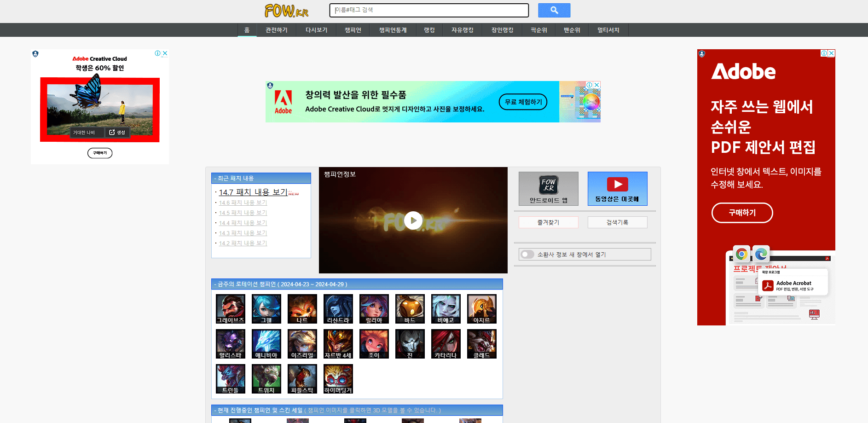Screen dimensions: 868x423
Task: Open the 자유랭킹 menu item
Action: point(463,30)
